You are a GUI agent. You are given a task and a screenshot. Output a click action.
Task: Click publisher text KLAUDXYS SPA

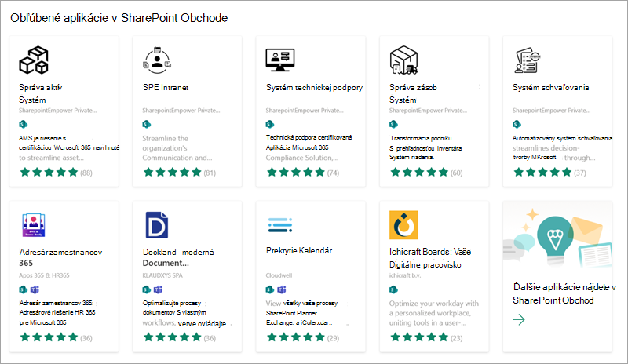pos(162,275)
